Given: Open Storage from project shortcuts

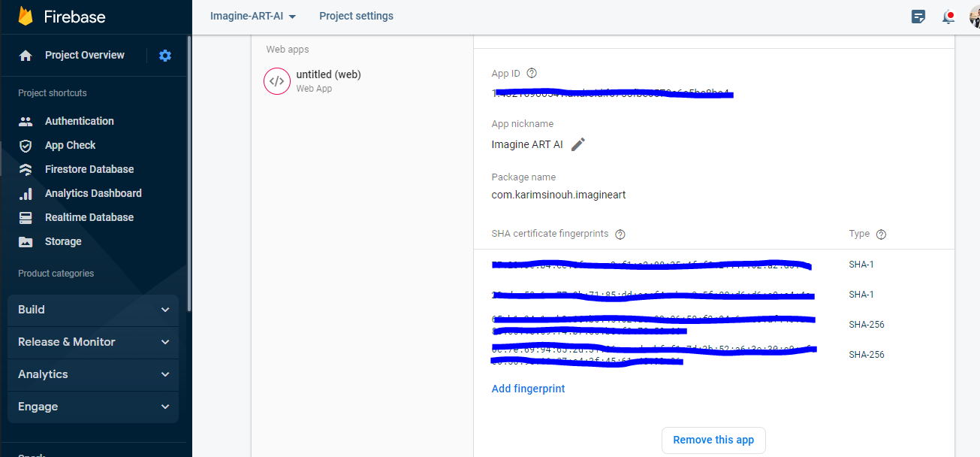Looking at the screenshot, I should [x=63, y=241].
